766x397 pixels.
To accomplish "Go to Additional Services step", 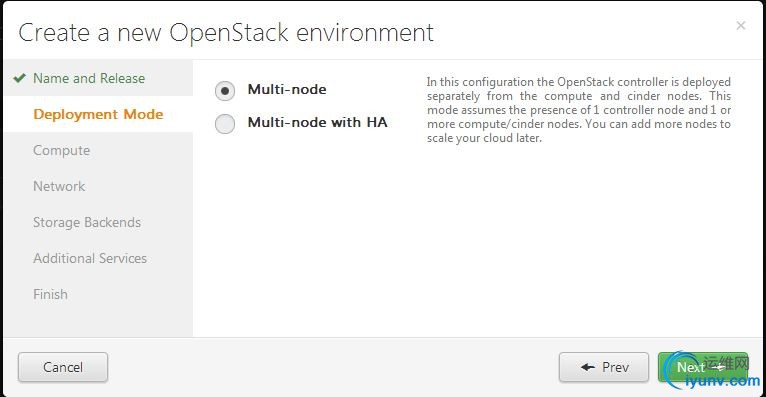I will (x=90, y=258).
